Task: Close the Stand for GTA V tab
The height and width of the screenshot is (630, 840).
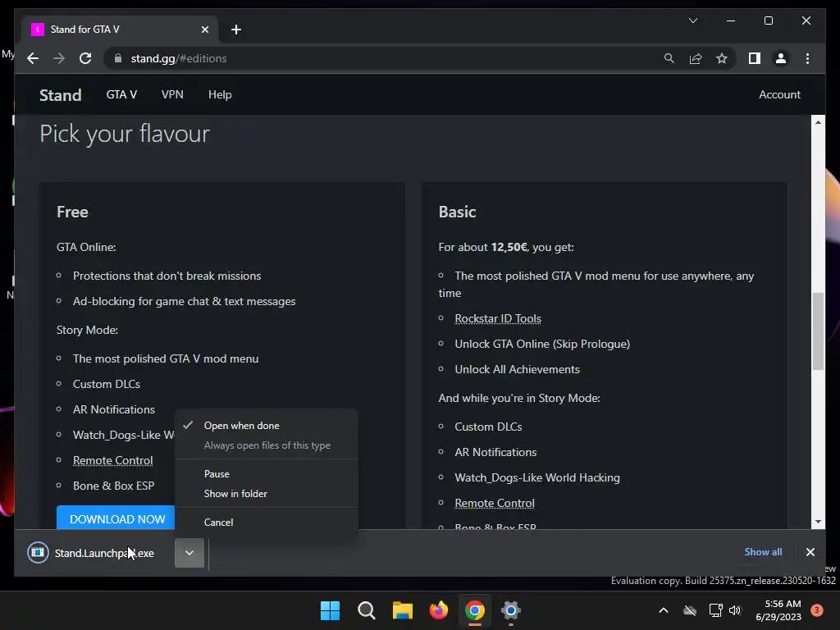Action: (x=204, y=30)
